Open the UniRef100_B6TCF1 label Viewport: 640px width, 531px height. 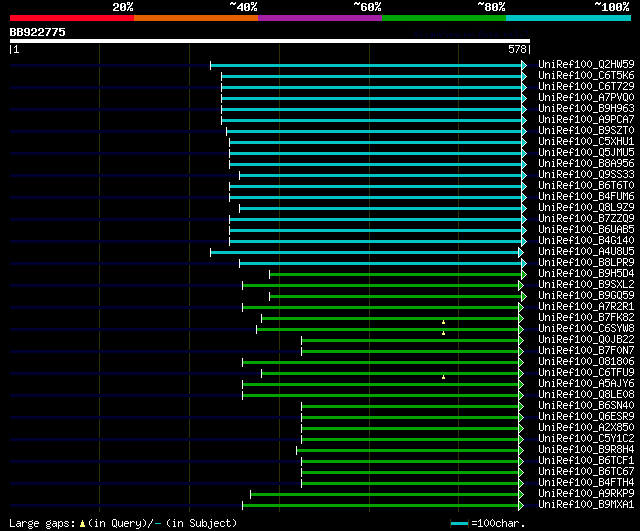coord(586,461)
